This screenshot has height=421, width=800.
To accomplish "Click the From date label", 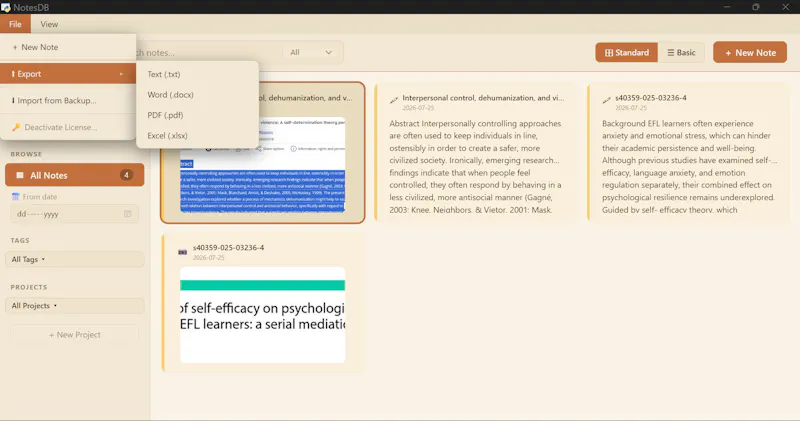I will (x=40, y=196).
